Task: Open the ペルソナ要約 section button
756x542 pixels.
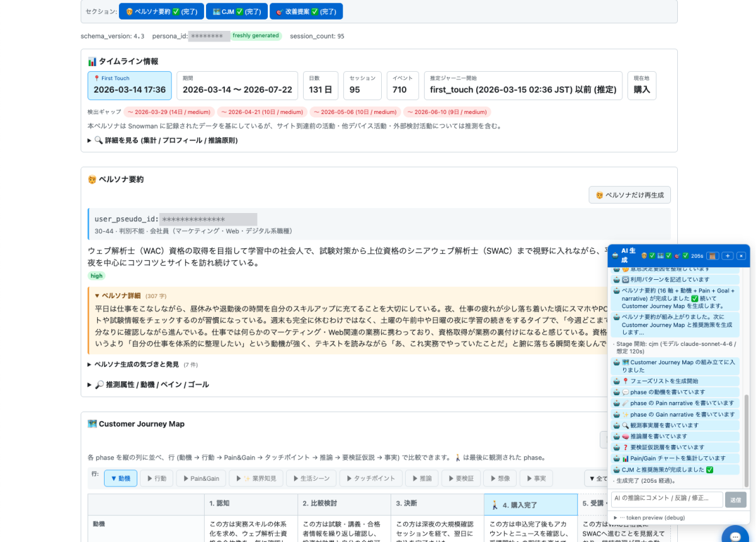Action: tap(161, 11)
